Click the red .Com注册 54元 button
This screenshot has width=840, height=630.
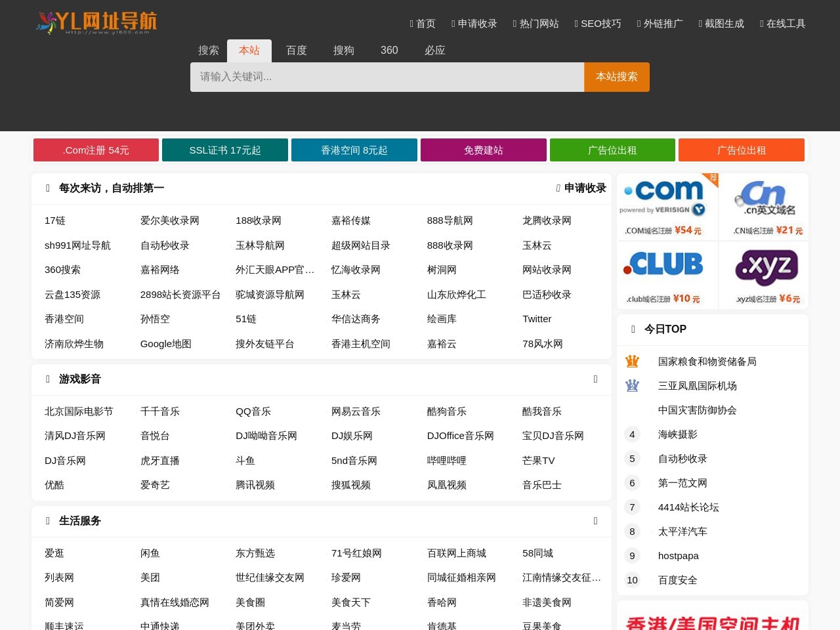[96, 150]
